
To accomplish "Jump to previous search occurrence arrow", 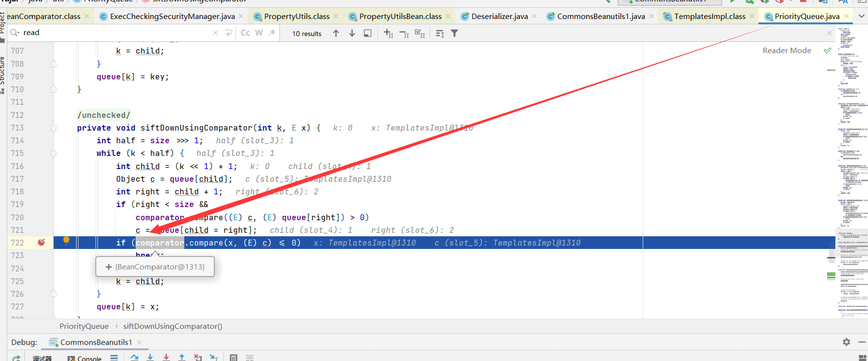I will pos(336,33).
